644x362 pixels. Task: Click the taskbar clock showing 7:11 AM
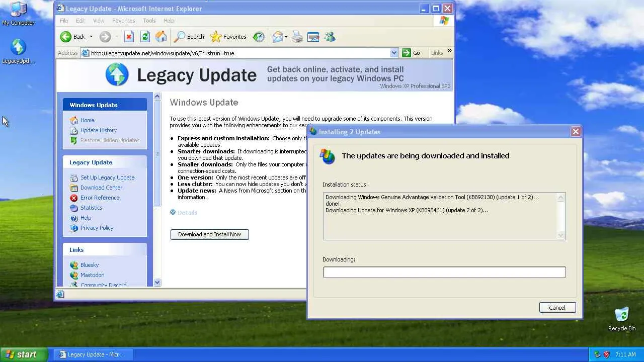[x=625, y=354]
